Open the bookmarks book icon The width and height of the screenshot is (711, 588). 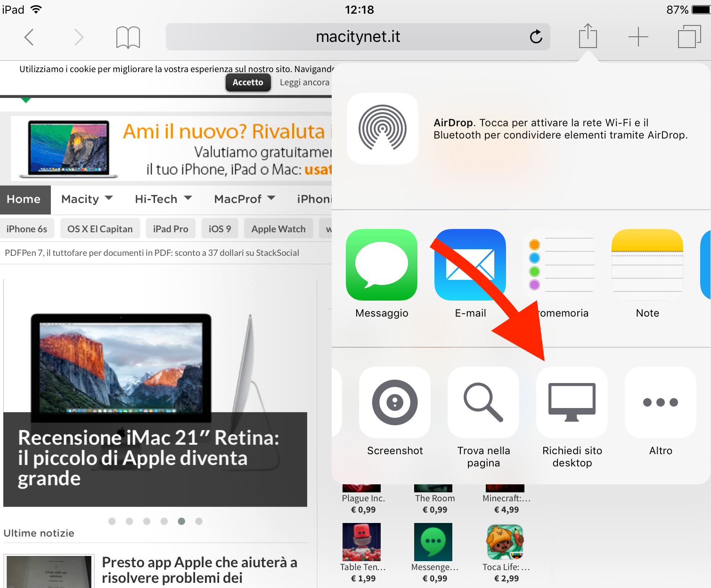(128, 37)
